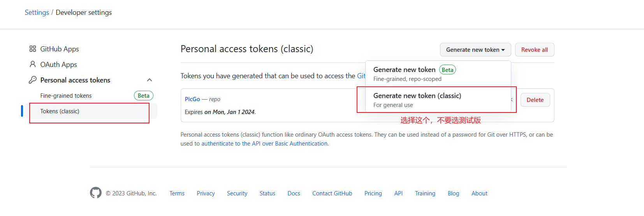Click the GitHub Apps grid icon

click(x=33, y=49)
